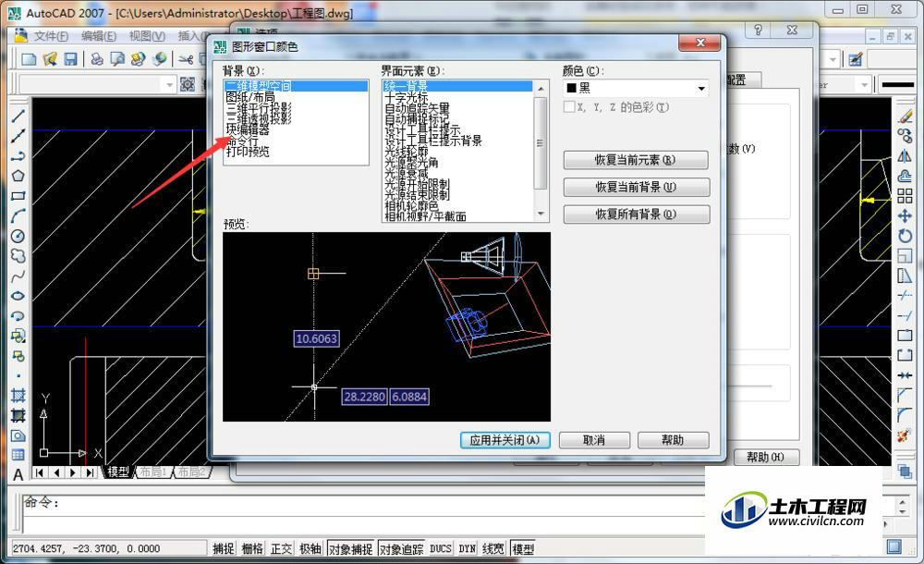
Task: Open the 编辑(E) menu
Action: [99, 36]
